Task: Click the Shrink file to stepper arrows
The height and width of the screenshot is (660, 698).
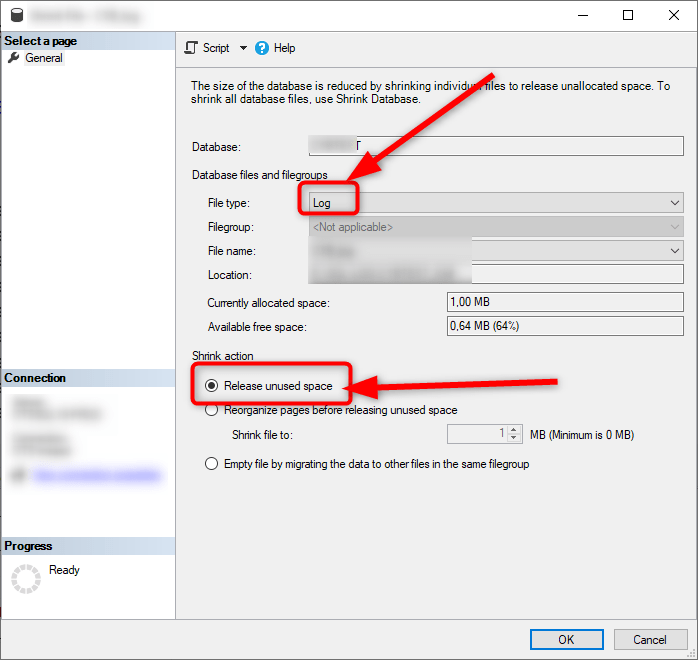Action: coord(515,434)
